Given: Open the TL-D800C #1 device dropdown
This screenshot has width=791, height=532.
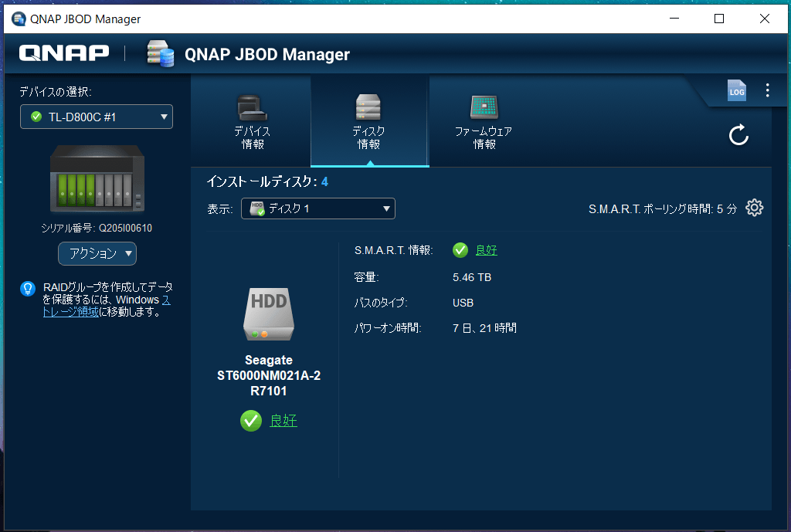Looking at the screenshot, I should coord(97,117).
